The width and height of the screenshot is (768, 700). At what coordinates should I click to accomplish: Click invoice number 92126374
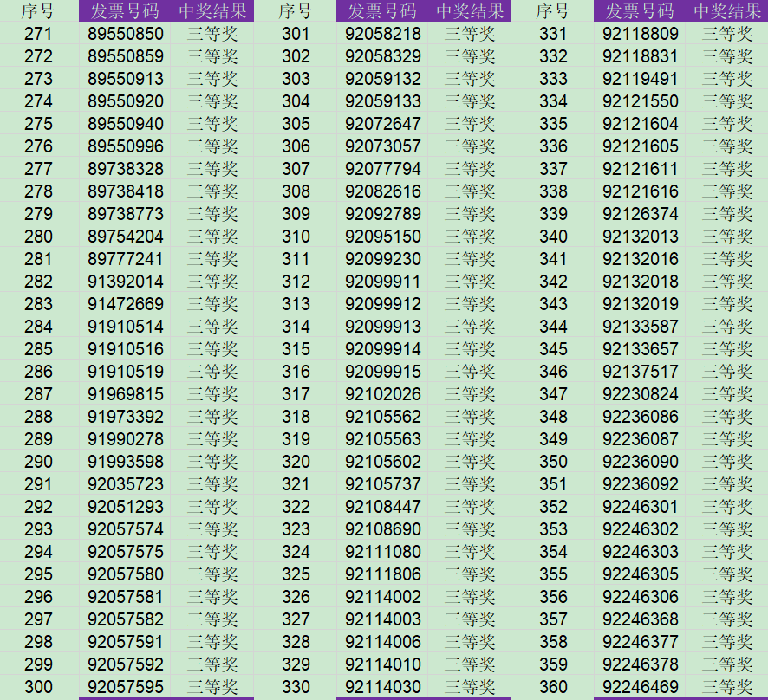point(641,214)
